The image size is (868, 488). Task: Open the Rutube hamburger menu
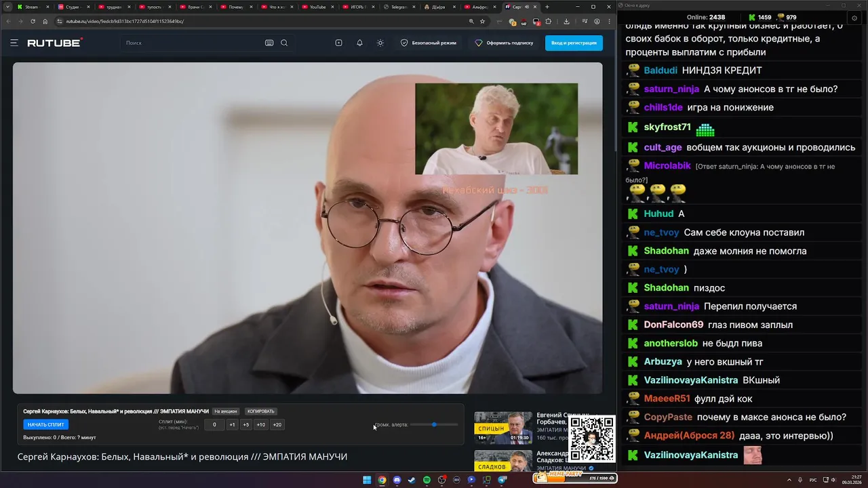(14, 43)
